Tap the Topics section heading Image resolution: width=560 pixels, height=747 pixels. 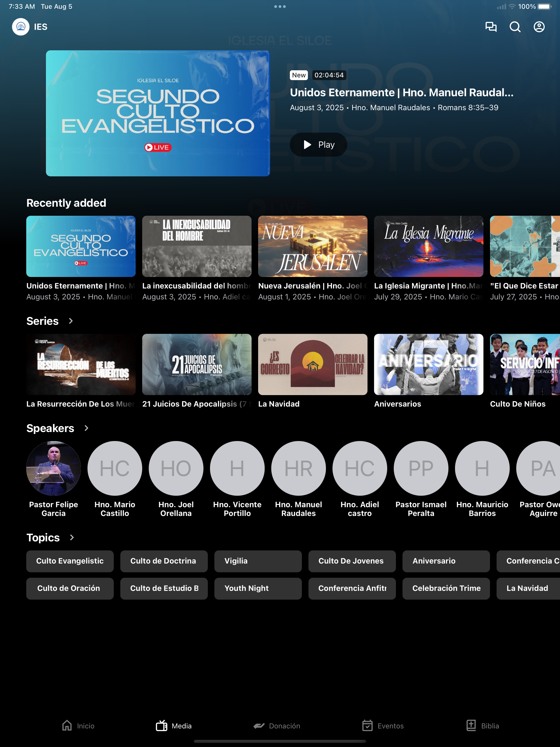click(43, 538)
